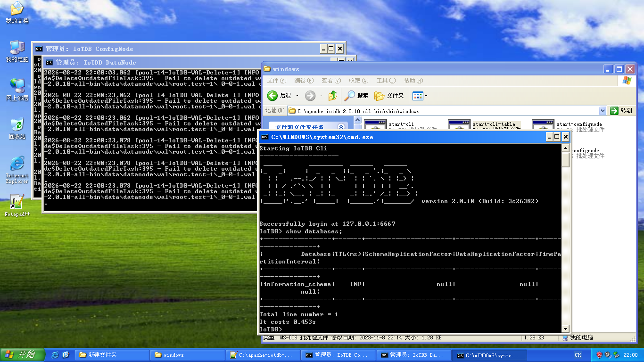Switch to the windows folder taskbar button
The image size is (644, 362).
pyautogui.click(x=187, y=355)
